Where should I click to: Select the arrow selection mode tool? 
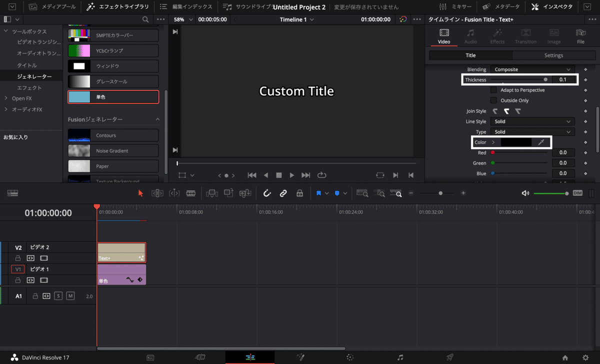(140, 193)
